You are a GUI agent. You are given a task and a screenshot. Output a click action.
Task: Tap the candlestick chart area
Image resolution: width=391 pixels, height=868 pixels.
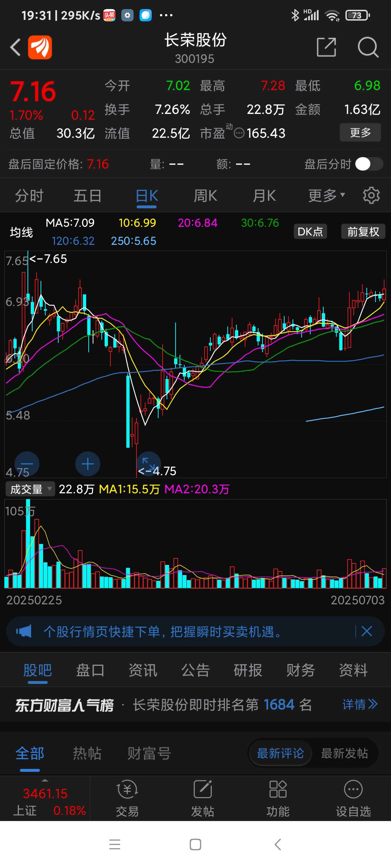point(195,364)
